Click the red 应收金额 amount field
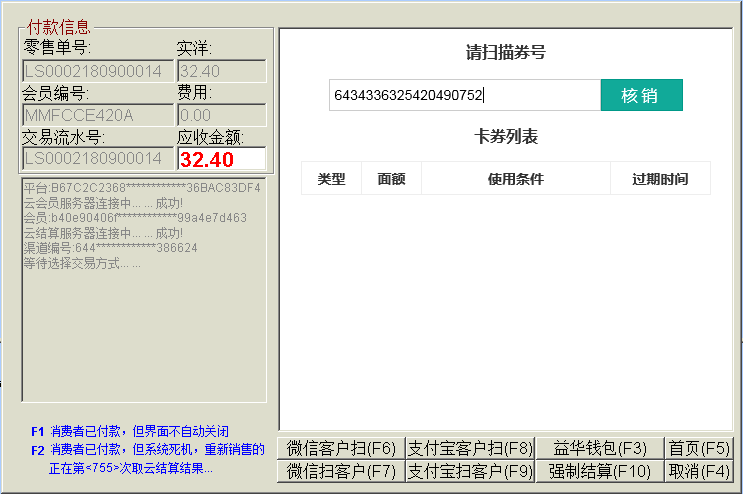This screenshot has height=494, width=743. click(x=221, y=159)
